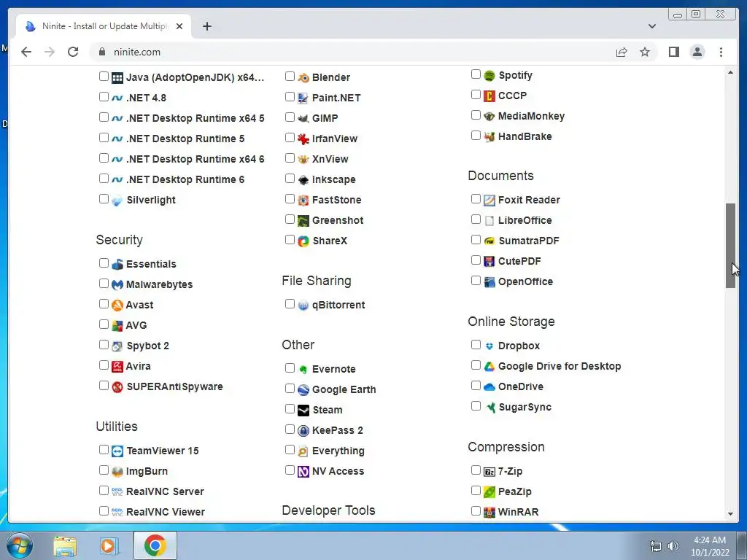This screenshot has width=747, height=560.
Task: Click the Paint.NET icon
Action: pos(303,98)
